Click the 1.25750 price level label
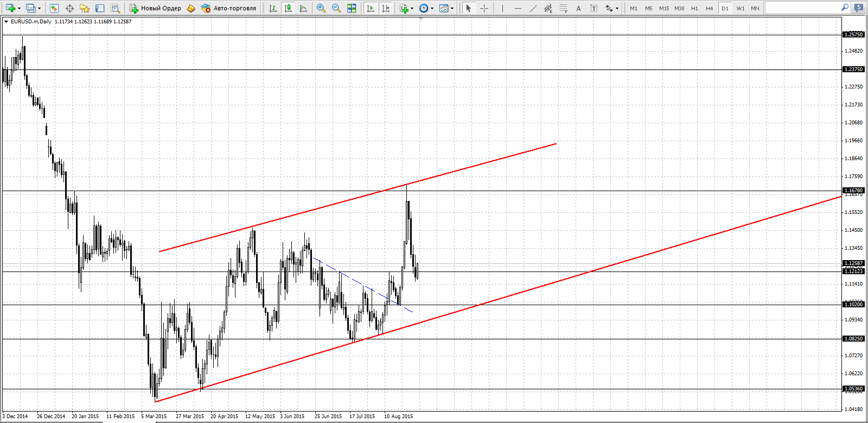868x423 pixels. coord(853,35)
